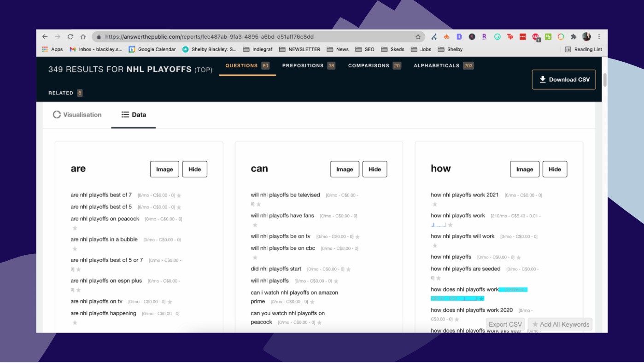Star 'are nhl playoffs best of 7' keyword
Screen dimensions: 644x363
(179, 195)
